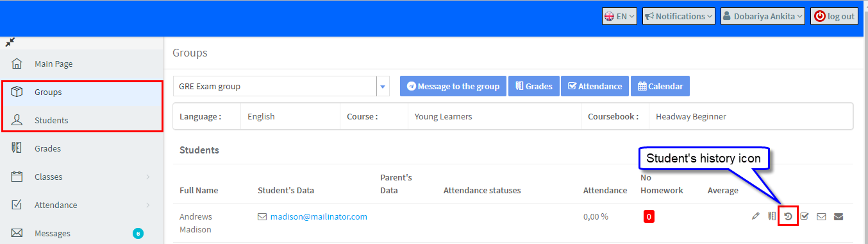This screenshot has height=244, width=868.
Task: Open the student's grades ruler-pencil icon
Action: [x=772, y=216]
